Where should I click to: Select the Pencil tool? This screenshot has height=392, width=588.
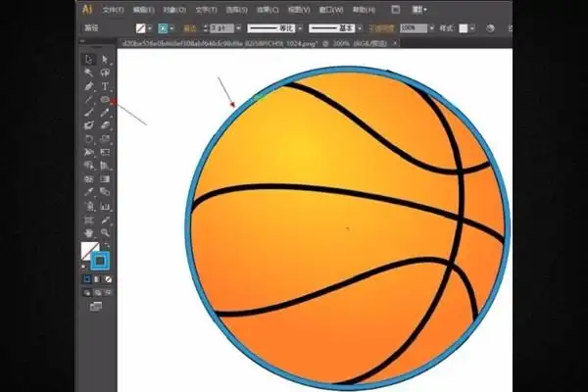(105, 113)
